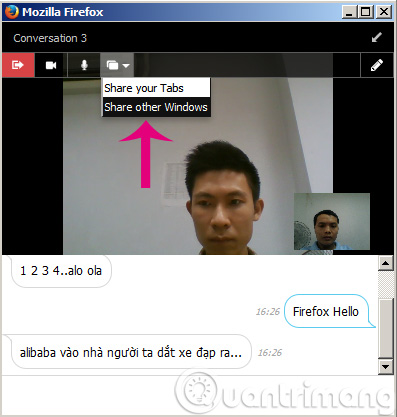Click the red leave conversation button
Viewport: 397px width, 417px height.
(18, 65)
